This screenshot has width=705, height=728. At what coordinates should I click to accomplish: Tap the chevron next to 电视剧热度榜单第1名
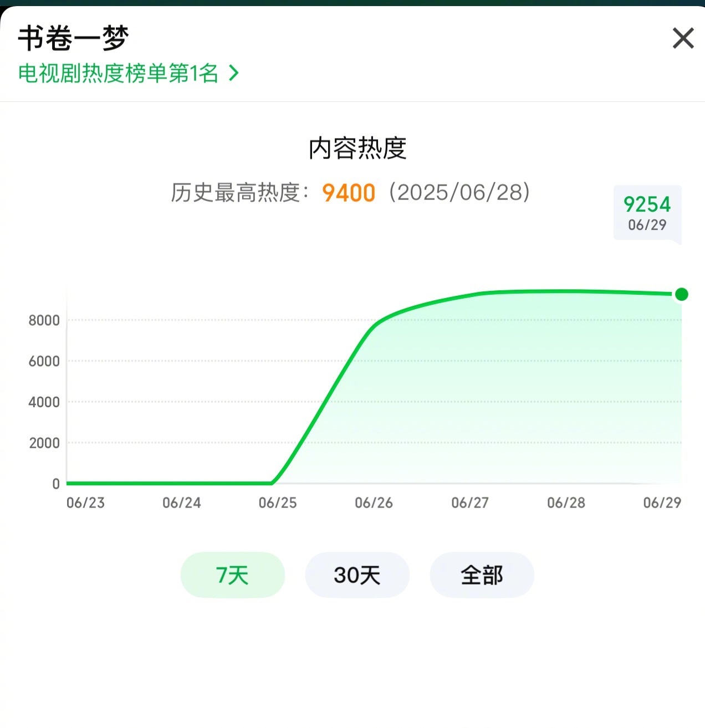pos(234,73)
